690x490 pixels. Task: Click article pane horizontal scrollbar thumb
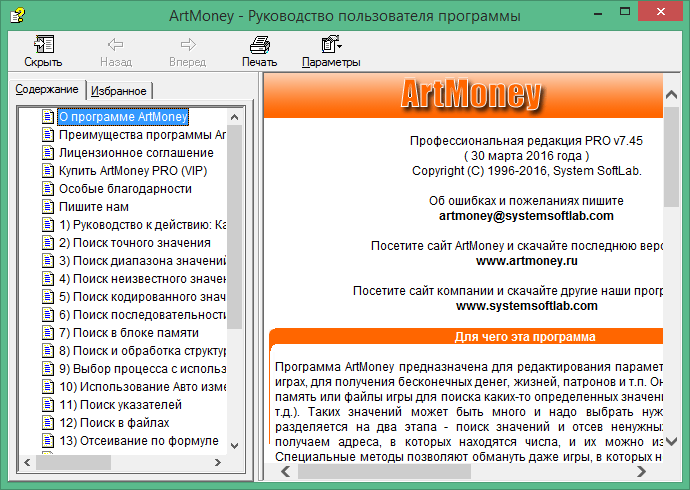coord(384,472)
